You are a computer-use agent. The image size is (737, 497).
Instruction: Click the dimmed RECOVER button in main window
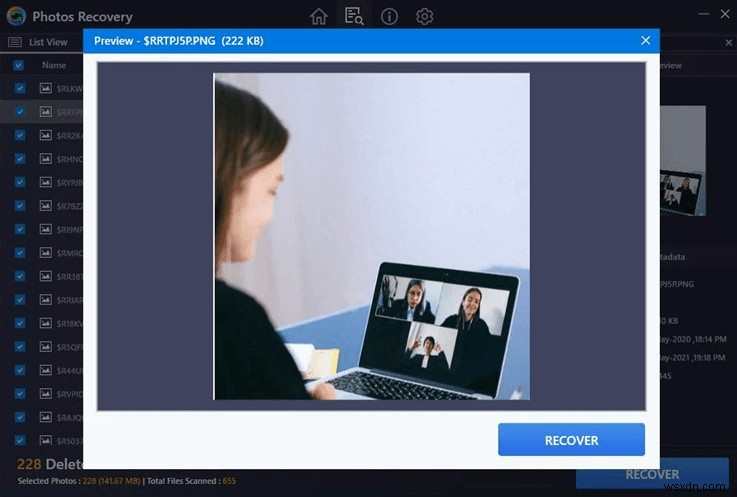coord(652,474)
